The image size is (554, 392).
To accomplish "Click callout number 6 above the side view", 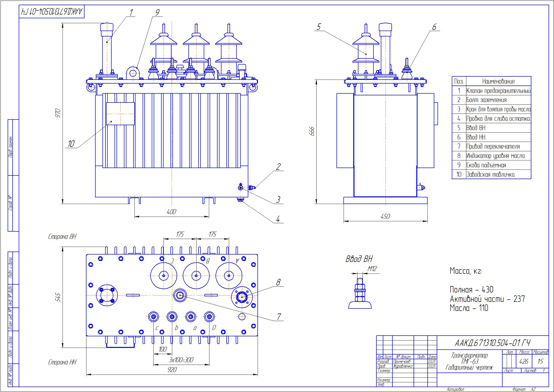I will [x=434, y=27].
